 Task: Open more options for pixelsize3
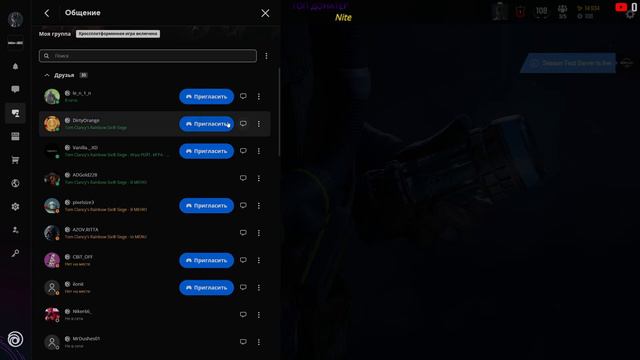coord(259,206)
